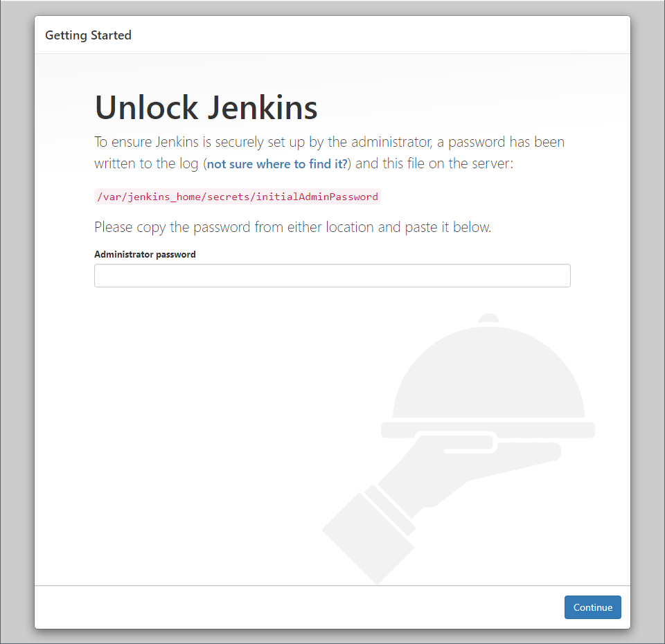Open the 'not sure where to find it?' link
The width and height of the screenshot is (665, 644).
click(x=277, y=163)
